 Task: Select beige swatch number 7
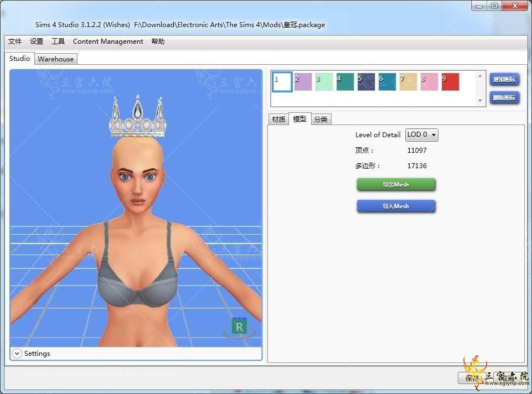pyautogui.click(x=408, y=82)
